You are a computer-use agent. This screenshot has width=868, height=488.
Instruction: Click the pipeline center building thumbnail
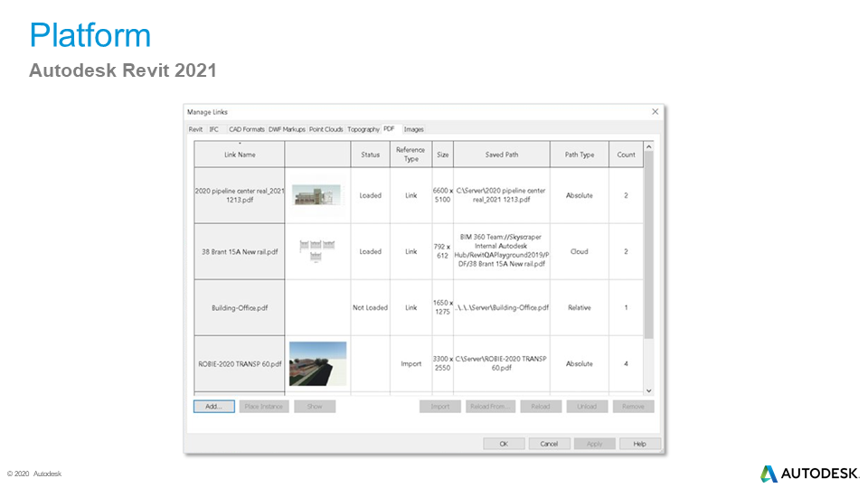tap(317, 195)
